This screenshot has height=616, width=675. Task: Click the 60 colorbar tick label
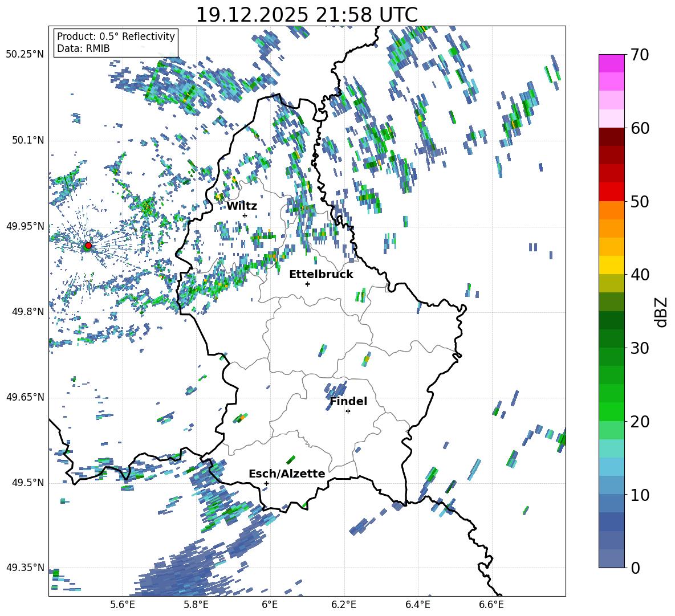tap(640, 128)
